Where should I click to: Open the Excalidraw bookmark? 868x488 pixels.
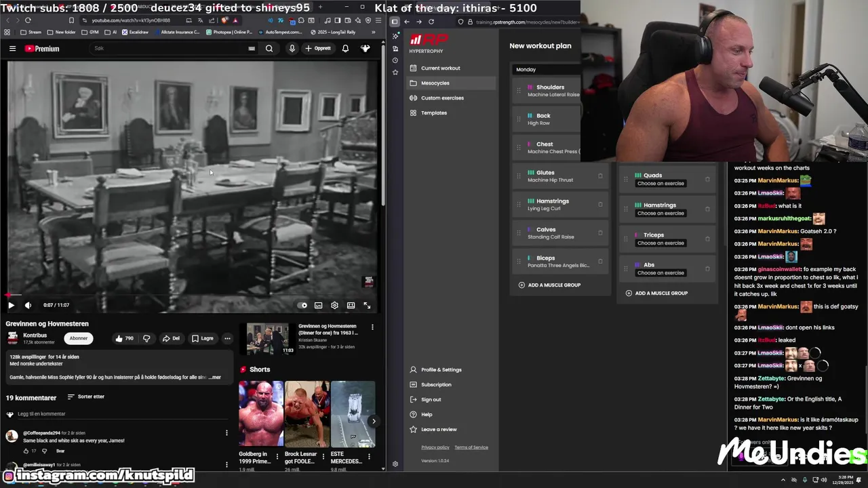[135, 32]
